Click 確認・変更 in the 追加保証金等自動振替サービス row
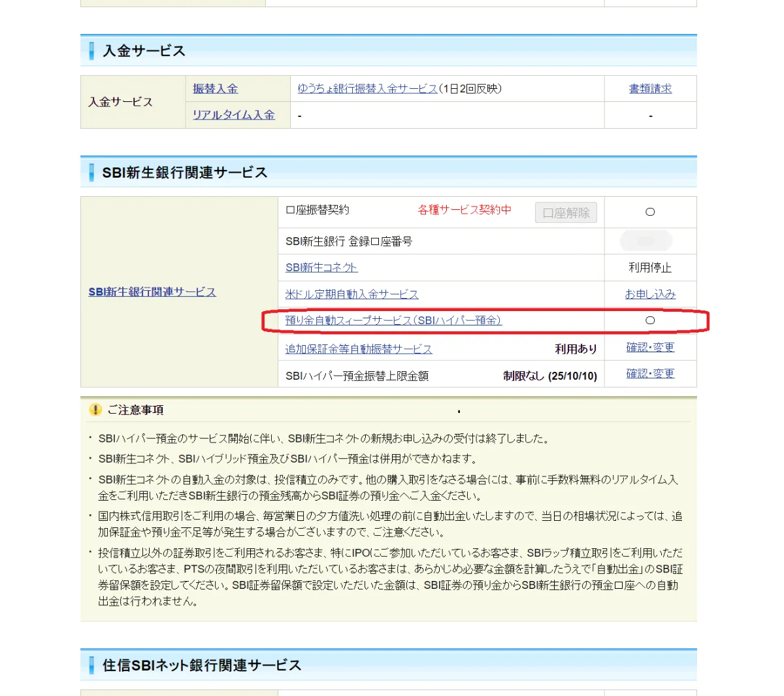The height and width of the screenshot is (696, 784). 649,348
